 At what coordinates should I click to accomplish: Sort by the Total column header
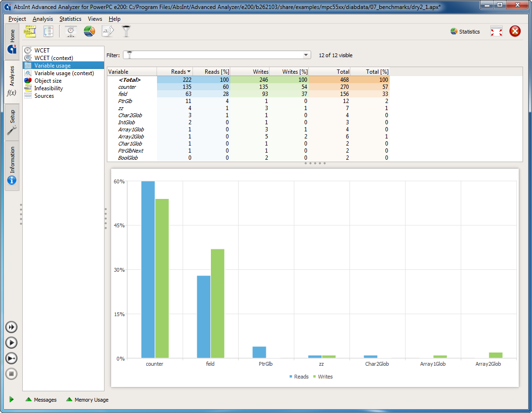point(330,71)
